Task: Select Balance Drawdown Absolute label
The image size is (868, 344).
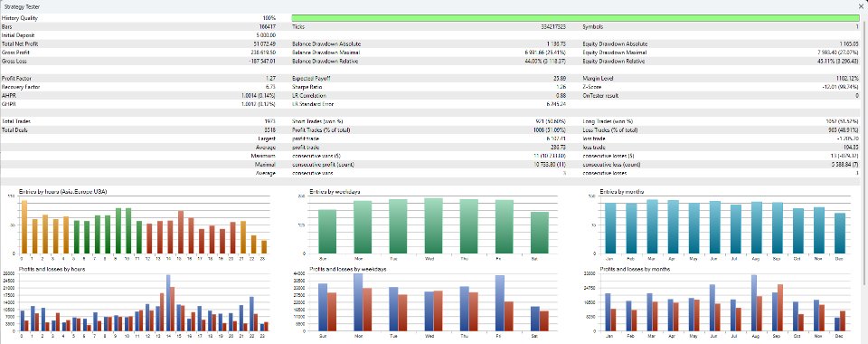Action: (x=325, y=43)
